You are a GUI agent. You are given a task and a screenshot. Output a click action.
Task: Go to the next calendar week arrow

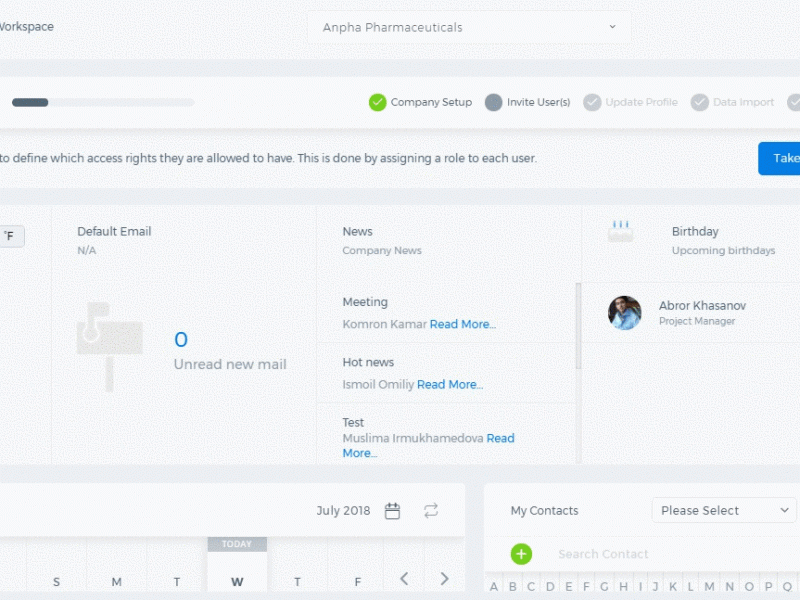444,579
